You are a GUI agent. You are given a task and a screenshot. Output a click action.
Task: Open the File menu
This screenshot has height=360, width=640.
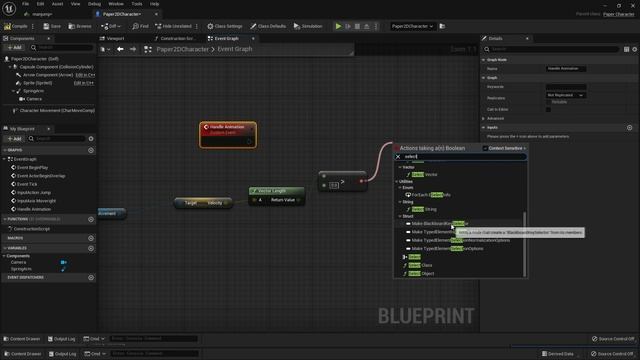tap(25, 4)
